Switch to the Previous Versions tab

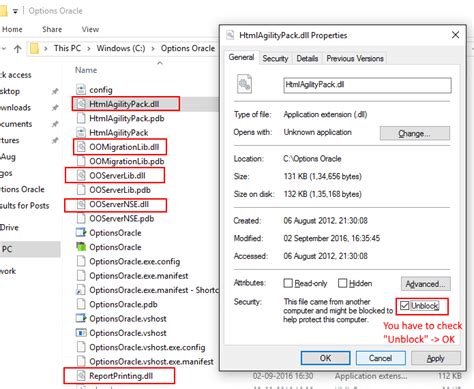click(355, 58)
